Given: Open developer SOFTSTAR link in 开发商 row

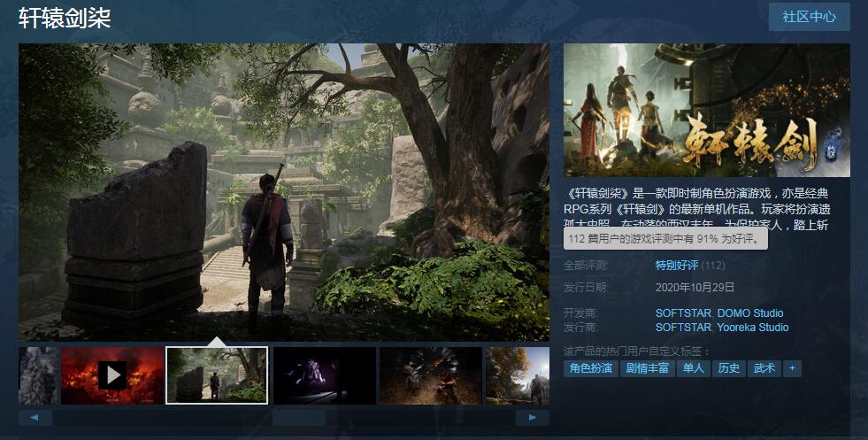Looking at the screenshot, I should click(x=682, y=313).
